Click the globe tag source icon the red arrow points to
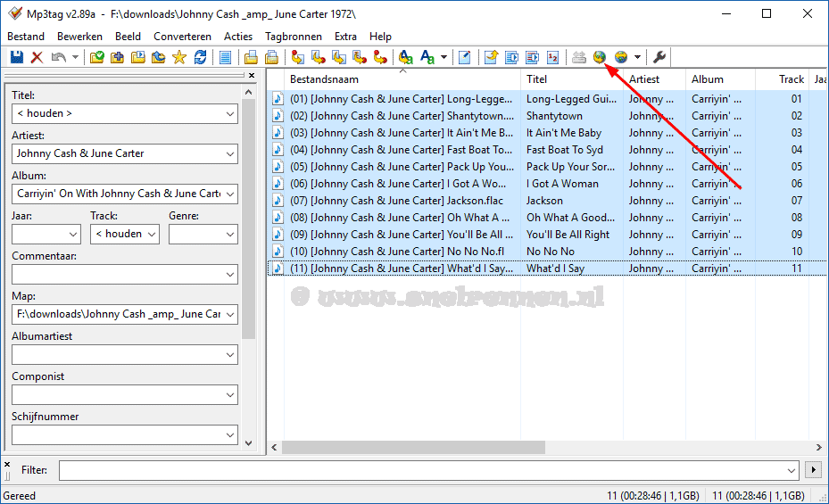 pos(600,57)
